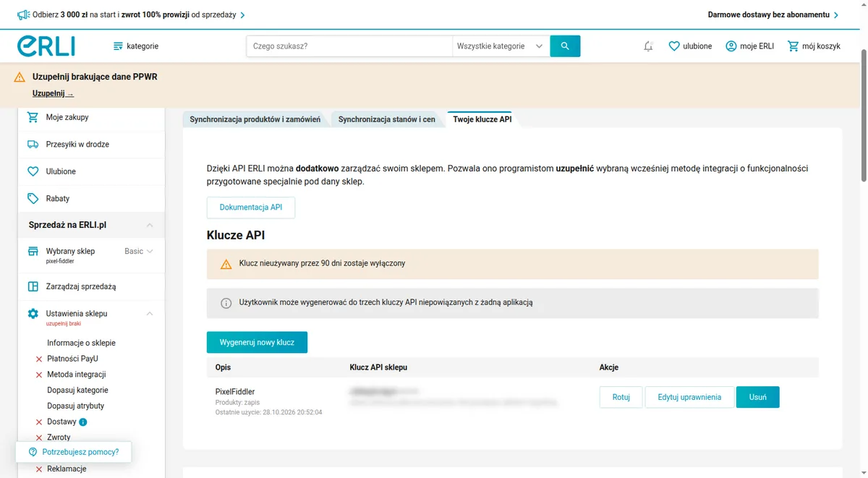Switch to Synchronizacja produktów i zamówień tab

(x=255, y=119)
